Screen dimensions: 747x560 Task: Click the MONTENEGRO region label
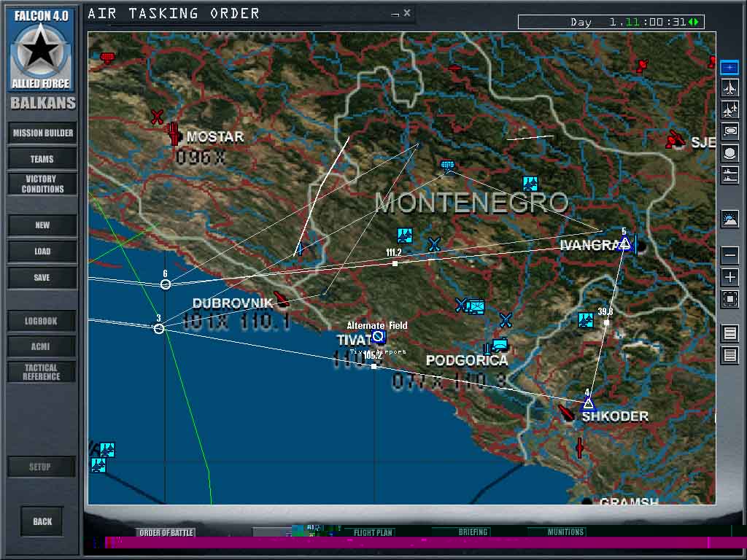(x=472, y=203)
